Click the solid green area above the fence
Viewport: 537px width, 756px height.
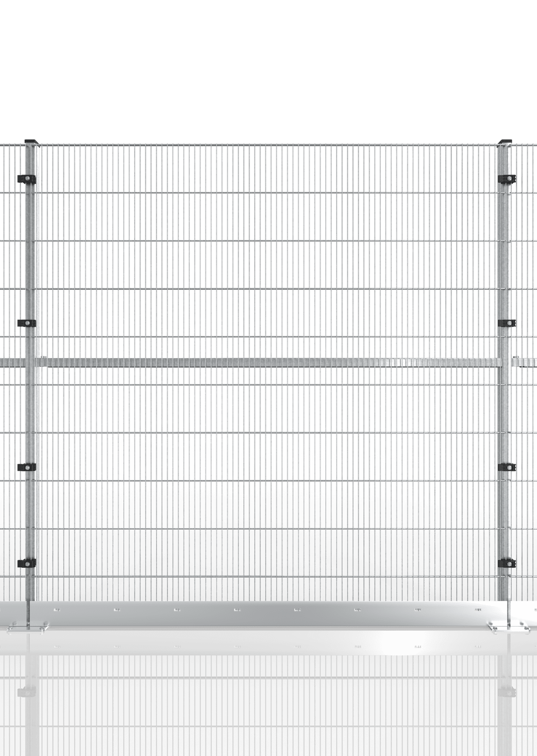click(x=268, y=70)
